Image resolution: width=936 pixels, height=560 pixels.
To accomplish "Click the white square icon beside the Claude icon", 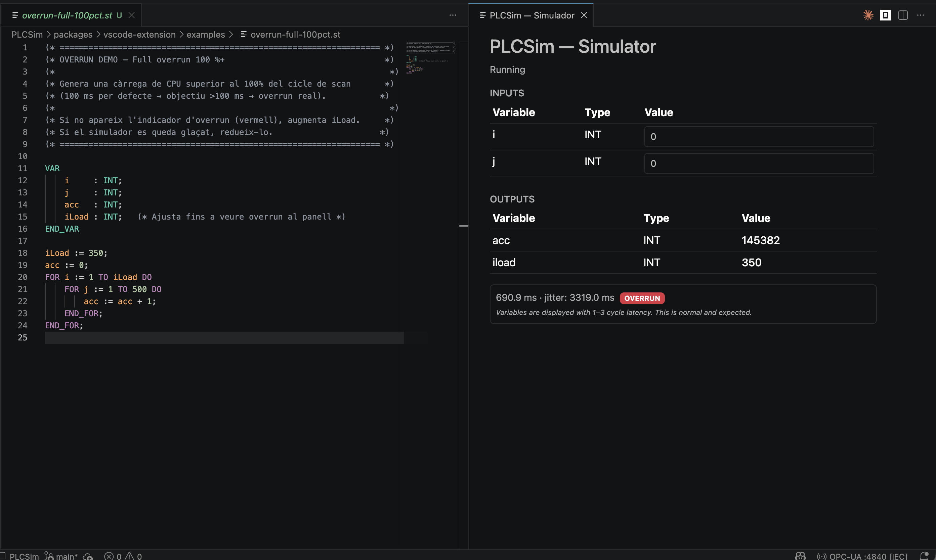I will pos(885,15).
